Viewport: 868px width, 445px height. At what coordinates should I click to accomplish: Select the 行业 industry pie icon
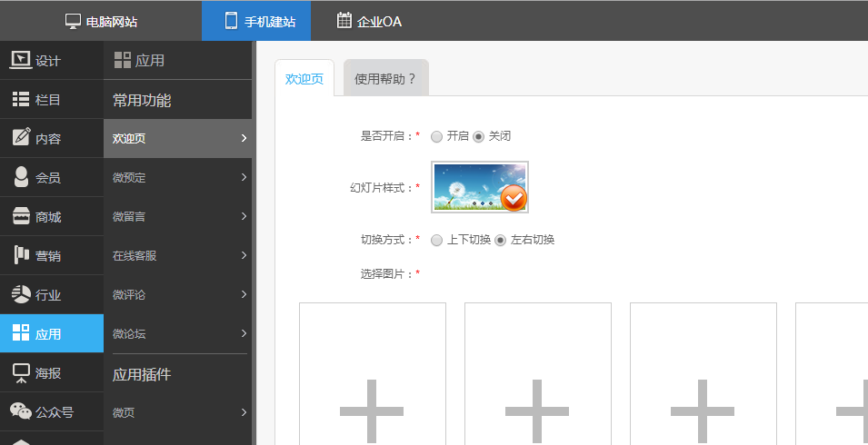click(21, 294)
